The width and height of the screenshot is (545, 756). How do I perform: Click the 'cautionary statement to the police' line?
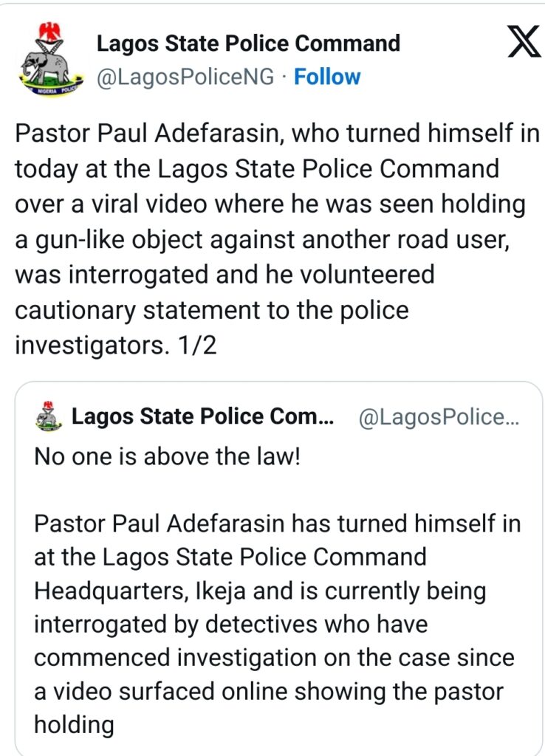coord(212,310)
